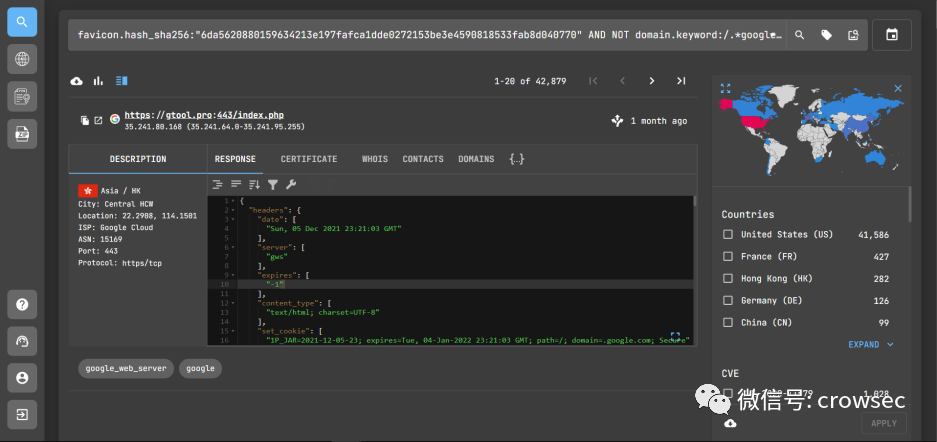Expand the JSON viewer to fullscreen
Viewport: 937px width, 442px height.
[675, 336]
